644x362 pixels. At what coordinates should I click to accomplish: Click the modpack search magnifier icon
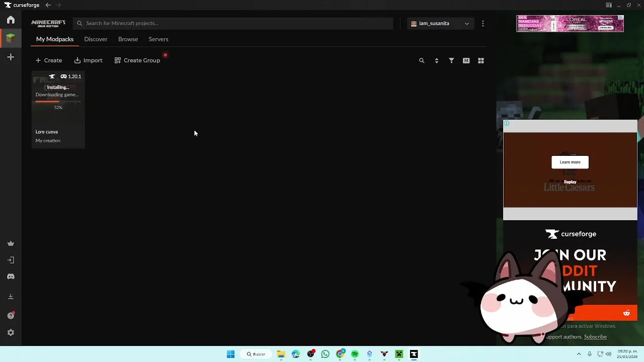pyautogui.click(x=422, y=60)
